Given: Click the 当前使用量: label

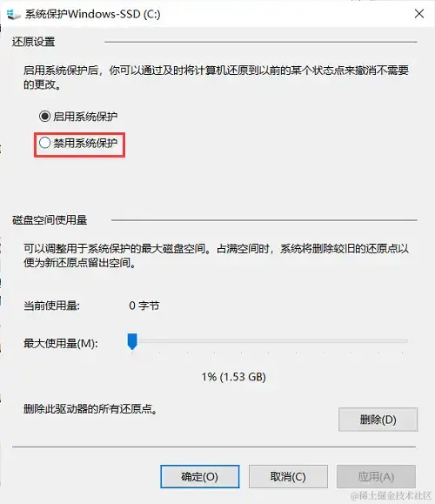Looking at the screenshot, I should (51, 306).
